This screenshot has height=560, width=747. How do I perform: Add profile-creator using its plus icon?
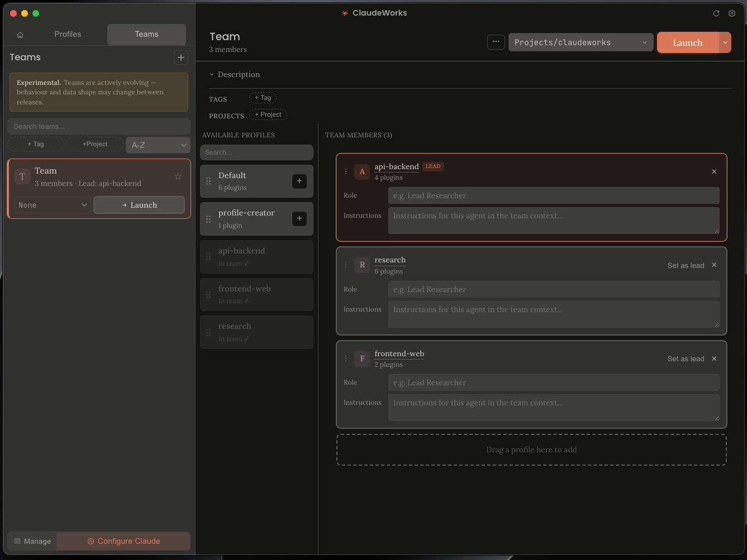(x=299, y=218)
